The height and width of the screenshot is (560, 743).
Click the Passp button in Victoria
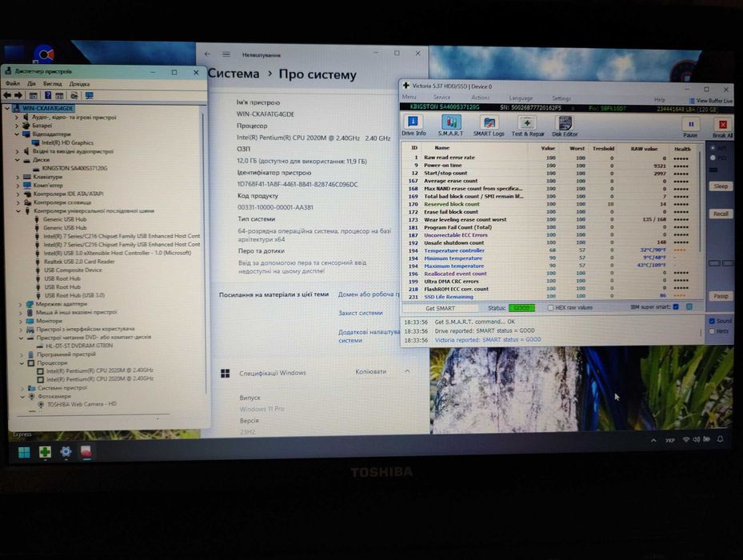pos(721,296)
